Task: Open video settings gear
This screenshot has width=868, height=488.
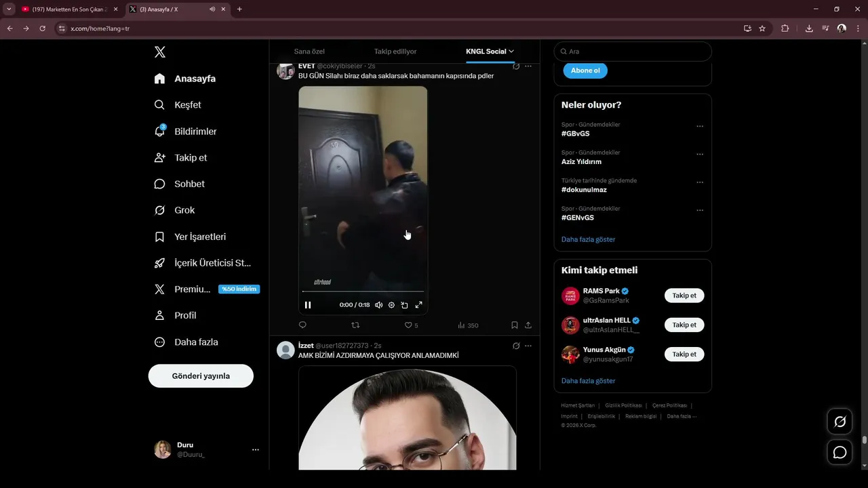Action: [391, 305]
